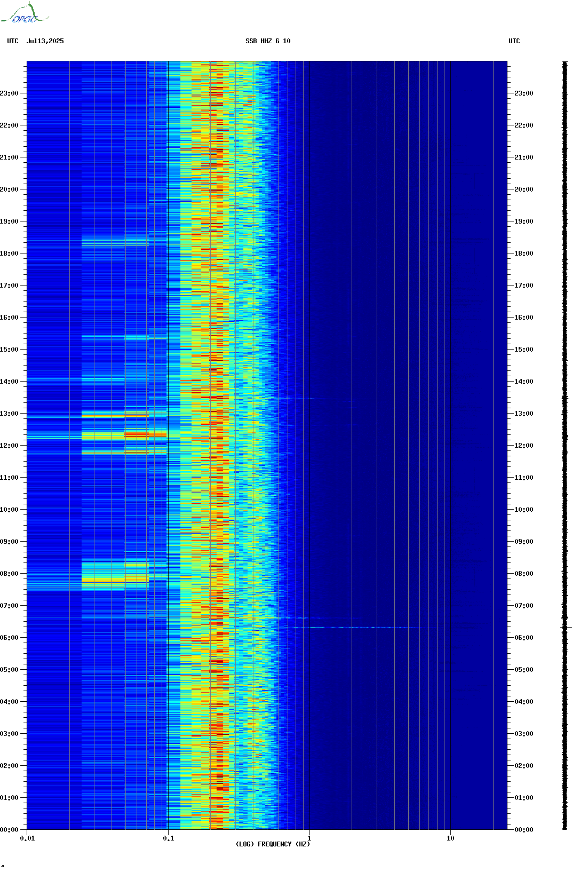Select 09:00 on the left time axis
The width and height of the screenshot is (588, 872).
pos(9,542)
